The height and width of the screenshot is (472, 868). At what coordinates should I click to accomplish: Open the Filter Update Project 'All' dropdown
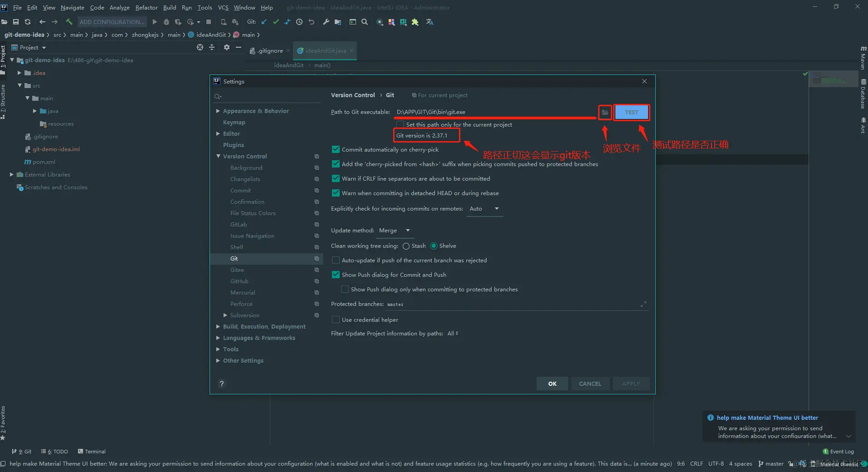pos(453,334)
